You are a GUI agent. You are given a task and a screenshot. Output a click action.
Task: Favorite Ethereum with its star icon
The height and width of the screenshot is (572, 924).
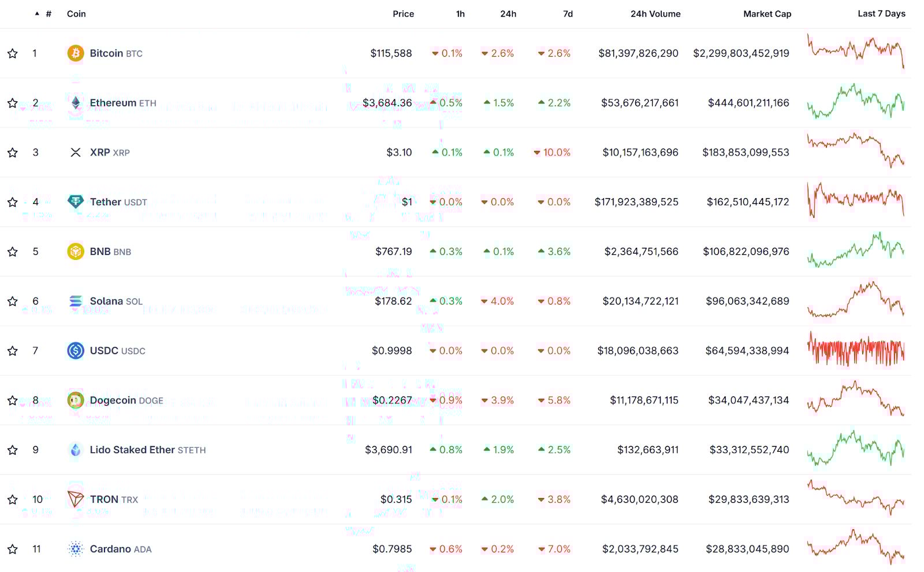click(12, 103)
